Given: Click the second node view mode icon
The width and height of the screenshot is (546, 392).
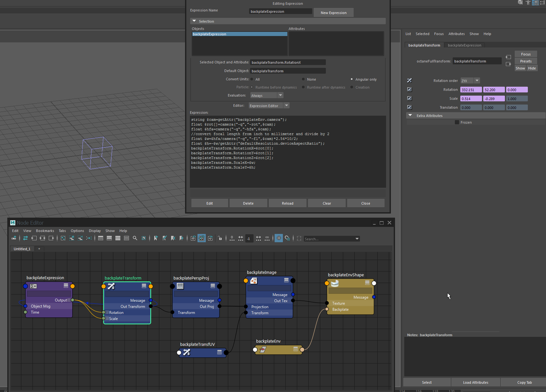Looking at the screenshot, I should (109, 238).
